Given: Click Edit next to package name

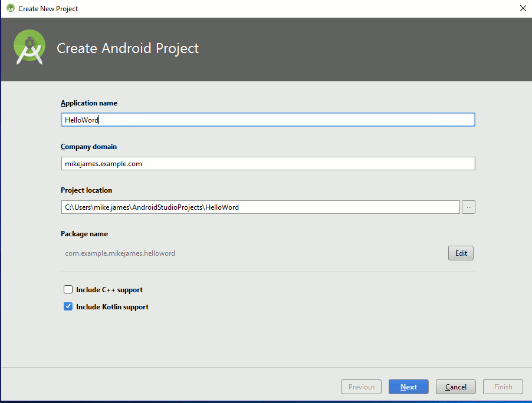Looking at the screenshot, I should coord(461,253).
